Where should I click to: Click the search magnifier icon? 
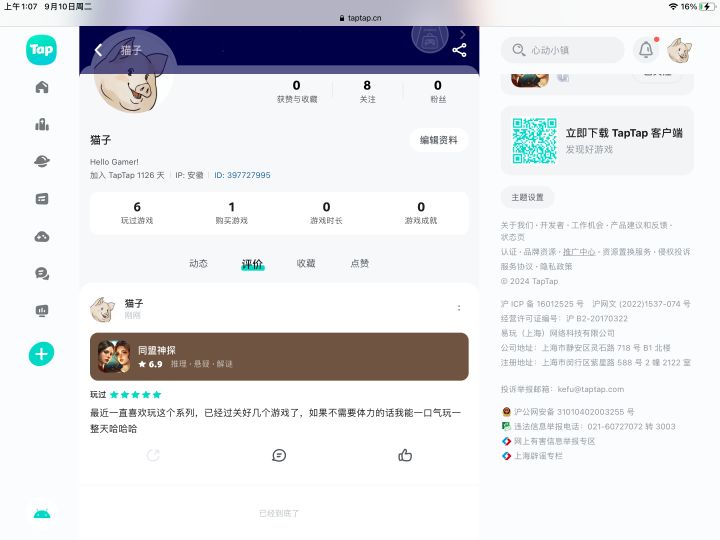click(x=518, y=50)
